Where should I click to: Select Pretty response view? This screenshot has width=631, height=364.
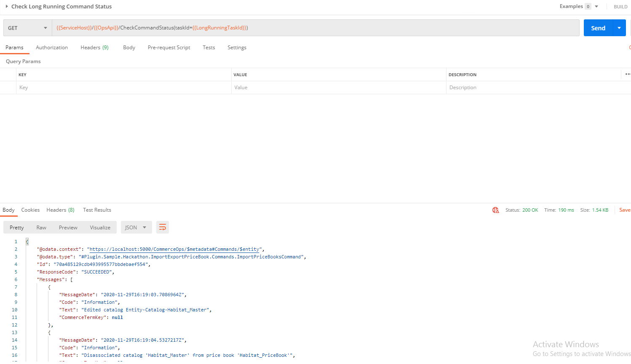click(x=17, y=227)
